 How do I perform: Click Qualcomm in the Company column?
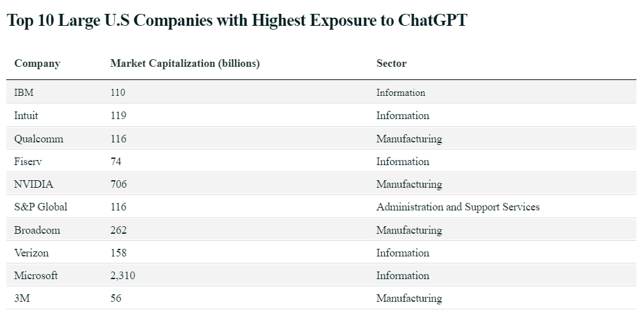pos(38,139)
